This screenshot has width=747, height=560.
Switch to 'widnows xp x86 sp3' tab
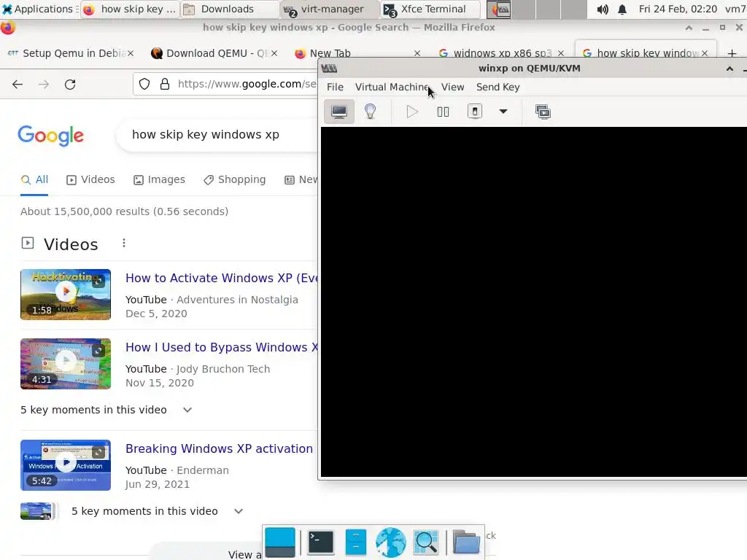[495, 53]
